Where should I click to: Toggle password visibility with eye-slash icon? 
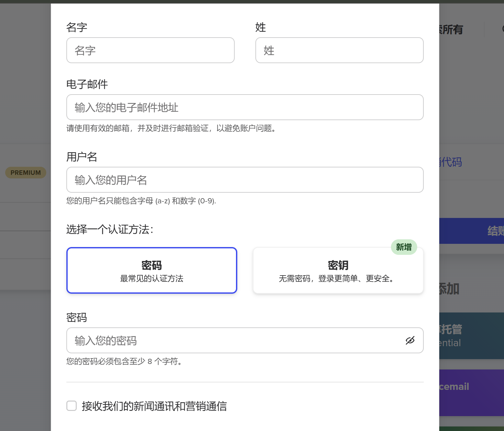pos(410,340)
